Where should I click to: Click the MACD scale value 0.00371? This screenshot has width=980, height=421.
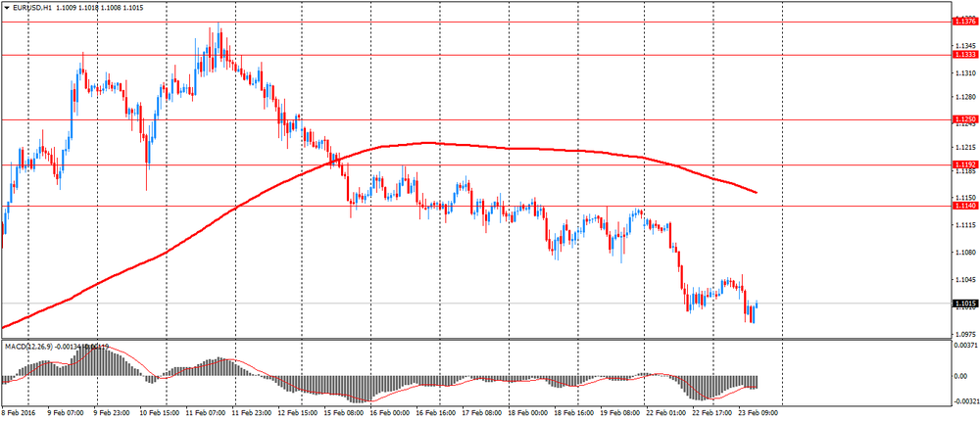coord(964,346)
